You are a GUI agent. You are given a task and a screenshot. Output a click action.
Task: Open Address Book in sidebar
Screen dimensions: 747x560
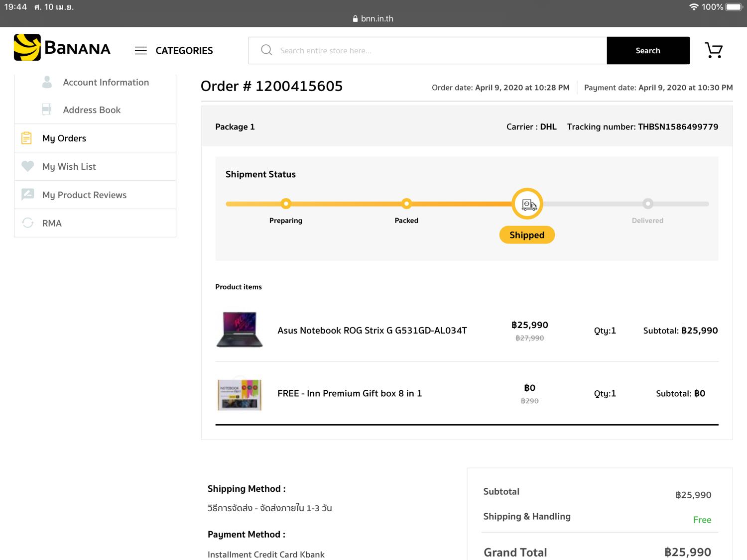click(x=92, y=110)
